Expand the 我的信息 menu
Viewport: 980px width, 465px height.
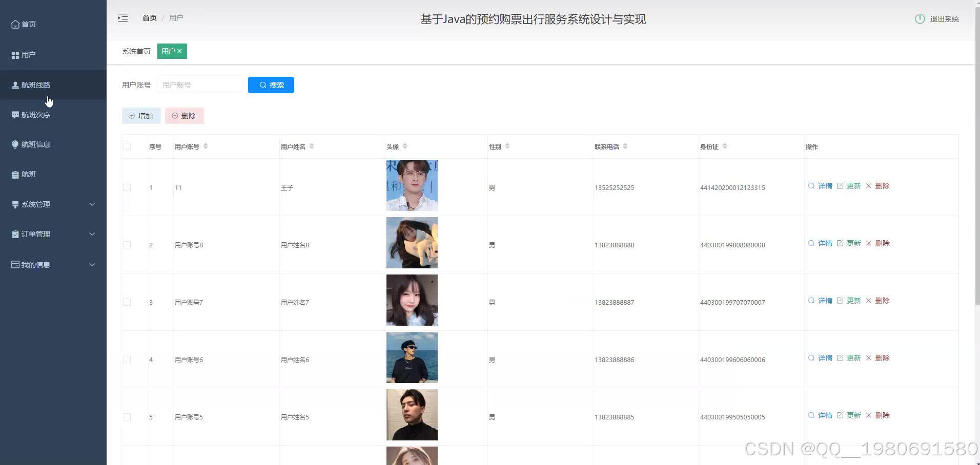35,264
